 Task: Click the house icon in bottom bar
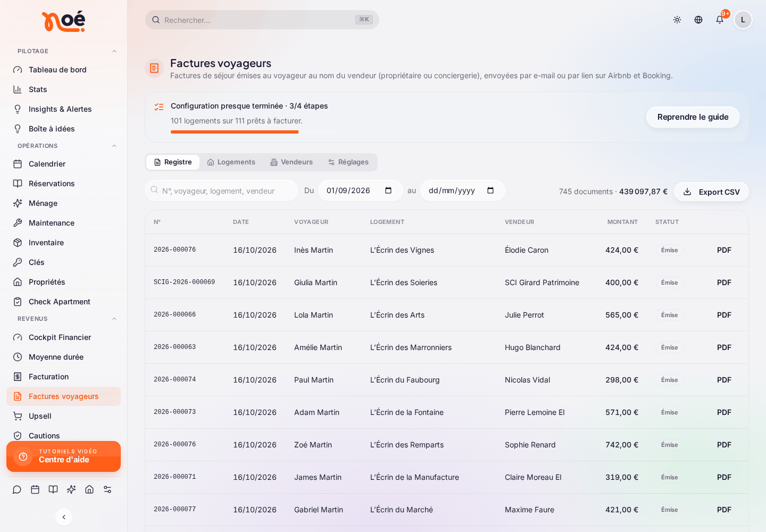(x=89, y=489)
